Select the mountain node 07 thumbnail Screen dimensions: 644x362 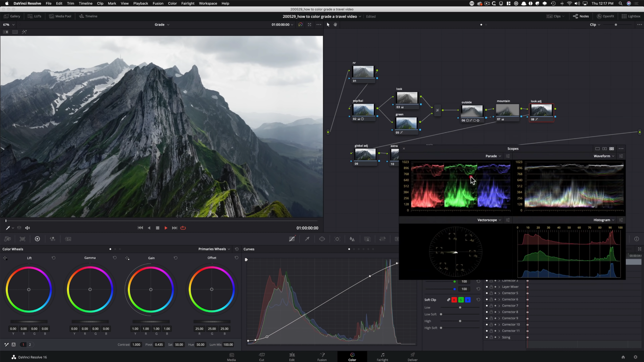coord(507,110)
